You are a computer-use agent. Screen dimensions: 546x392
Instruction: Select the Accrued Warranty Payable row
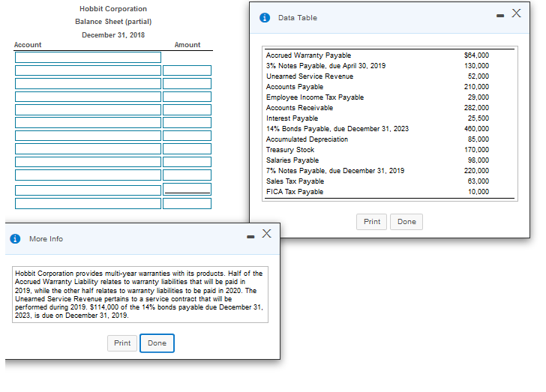coord(390,55)
